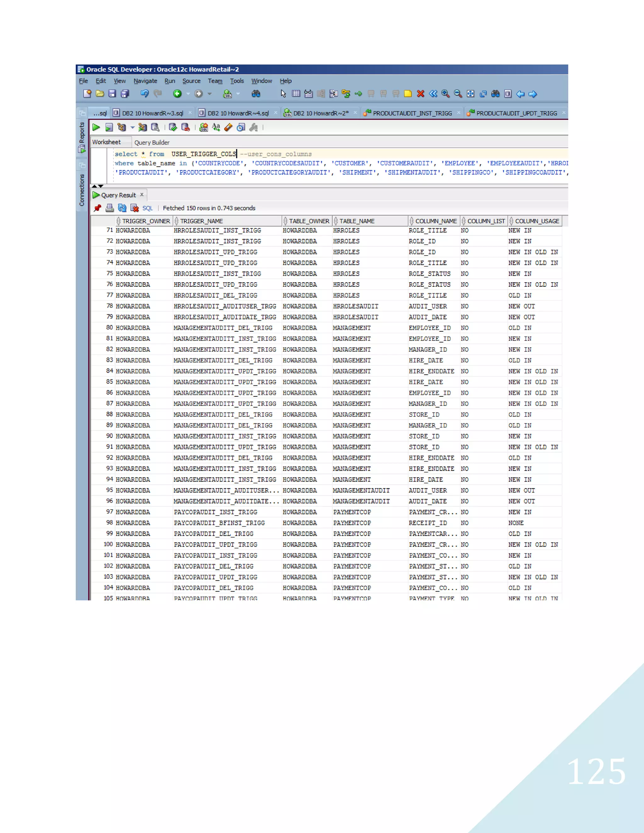Click the refresh icon in Query Result toolbar

coord(122,208)
